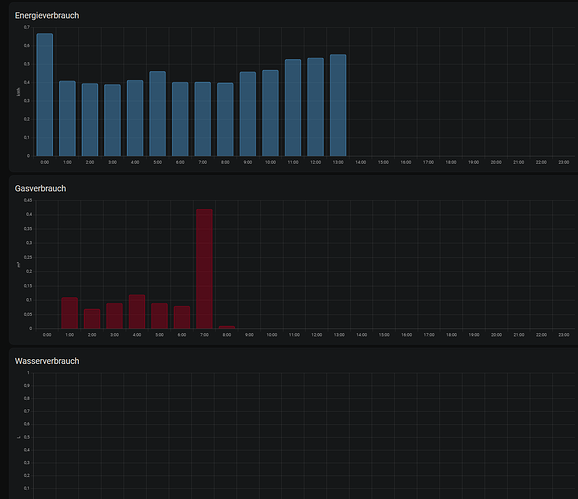
Task: Click the 16:00 x-axis label under Gasverbrauch
Action: click(x=407, y=335)
